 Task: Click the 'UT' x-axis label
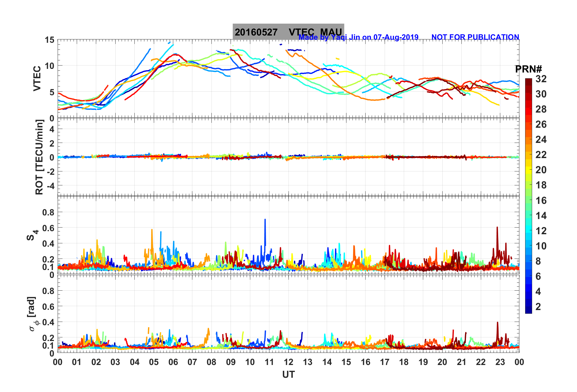coord(288,375)
